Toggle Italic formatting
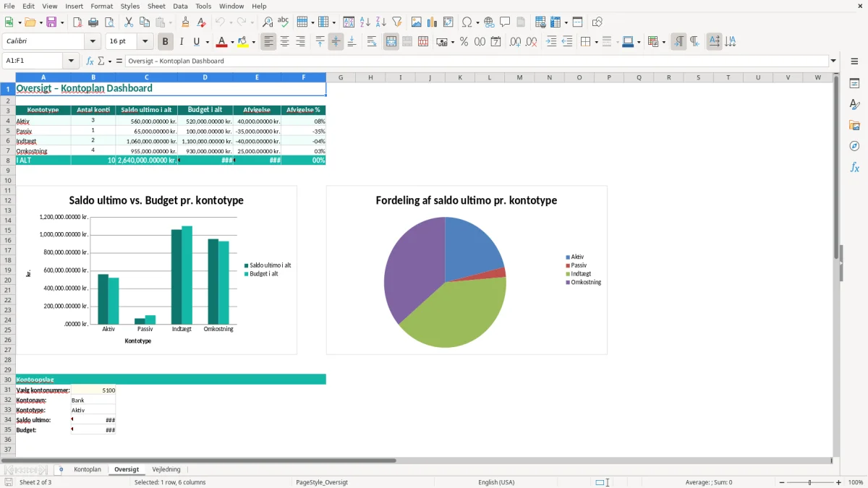 coord(181,42)
